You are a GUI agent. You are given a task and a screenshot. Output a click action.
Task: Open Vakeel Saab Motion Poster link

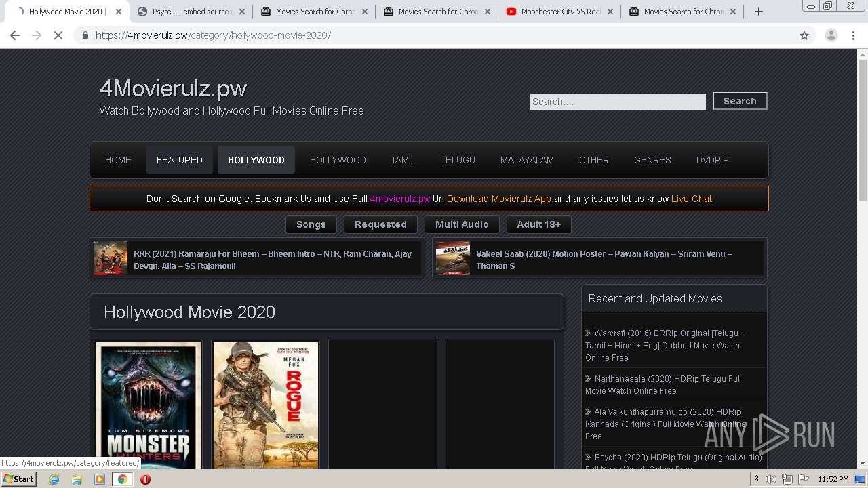604,260
